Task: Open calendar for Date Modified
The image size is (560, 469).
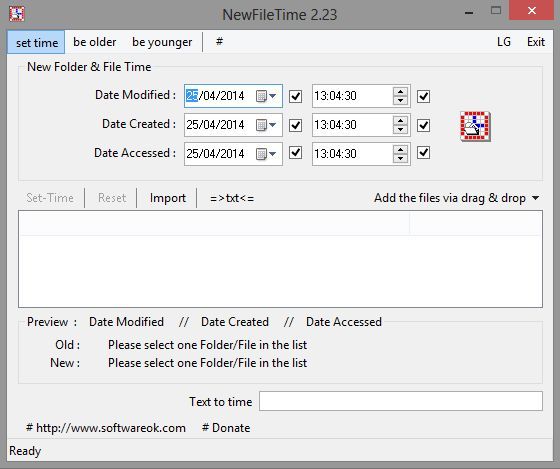Action: pyautogui.click(x=266, y=96)
